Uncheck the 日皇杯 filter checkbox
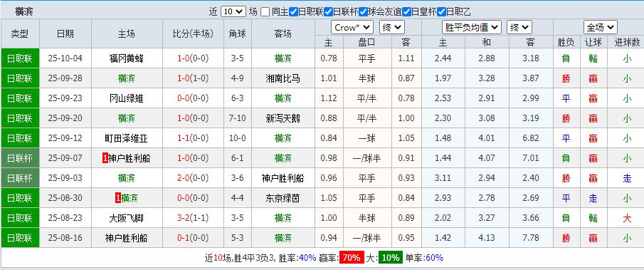 click(x=406, y=11)
